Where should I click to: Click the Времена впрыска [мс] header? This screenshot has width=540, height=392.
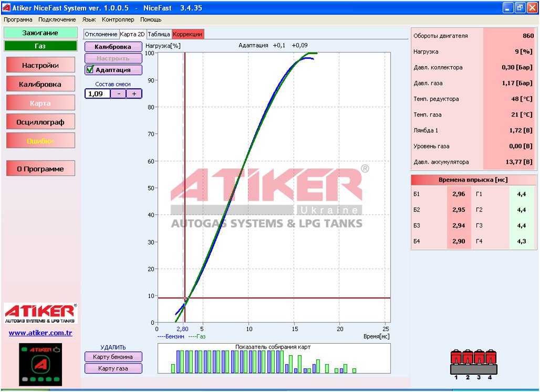point(473,179)
